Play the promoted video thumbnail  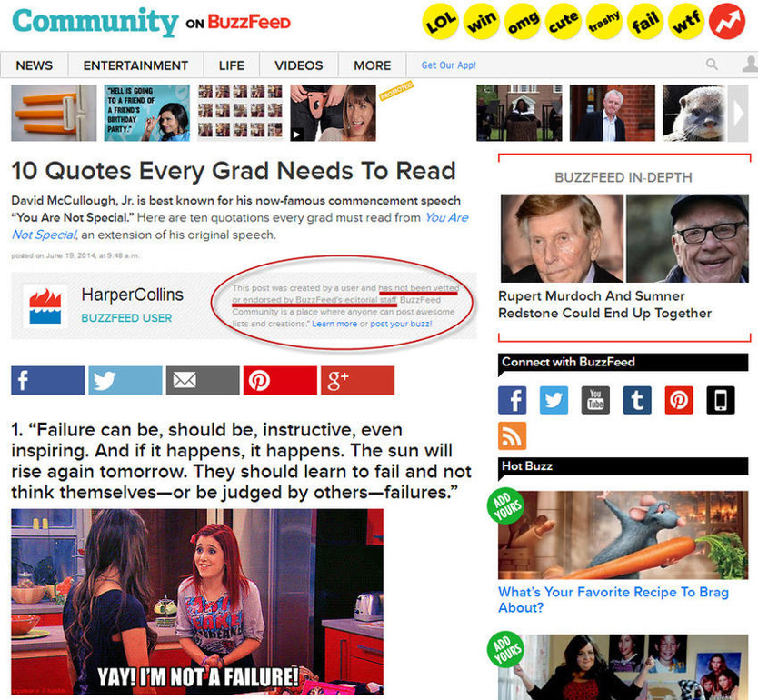coord(333,113)
